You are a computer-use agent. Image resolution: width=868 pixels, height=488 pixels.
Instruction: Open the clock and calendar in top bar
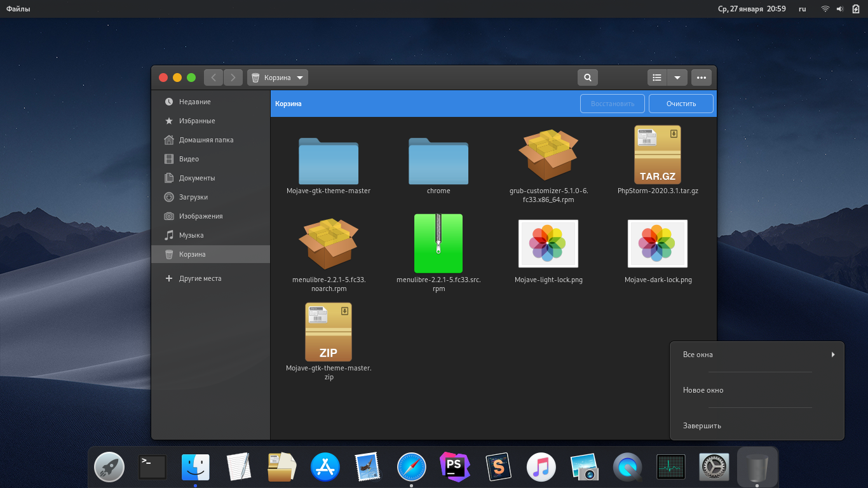click(752, 9)
